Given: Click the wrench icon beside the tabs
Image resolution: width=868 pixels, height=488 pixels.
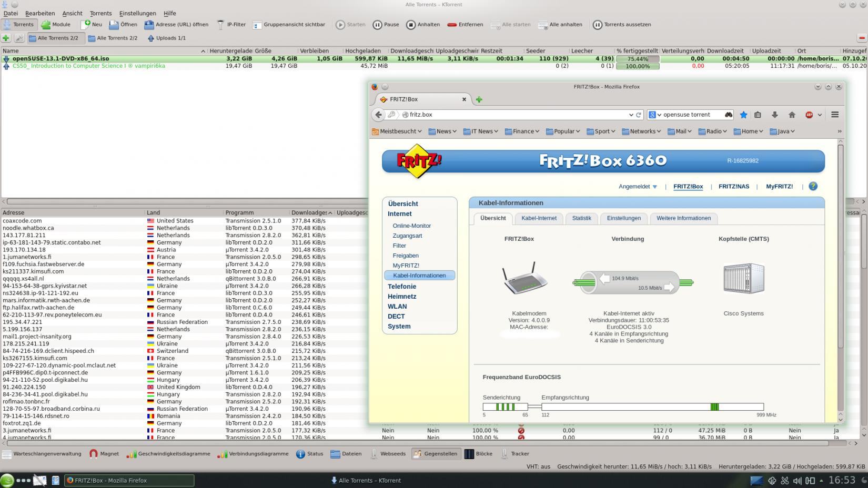Looking at the screenshot, I should pyautogui.click(x=19, y=38).
